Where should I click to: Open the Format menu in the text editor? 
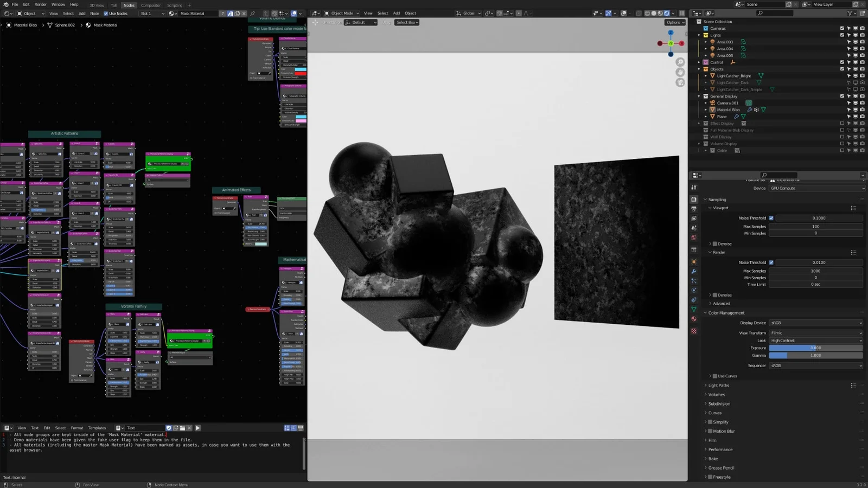pos(77,428)
